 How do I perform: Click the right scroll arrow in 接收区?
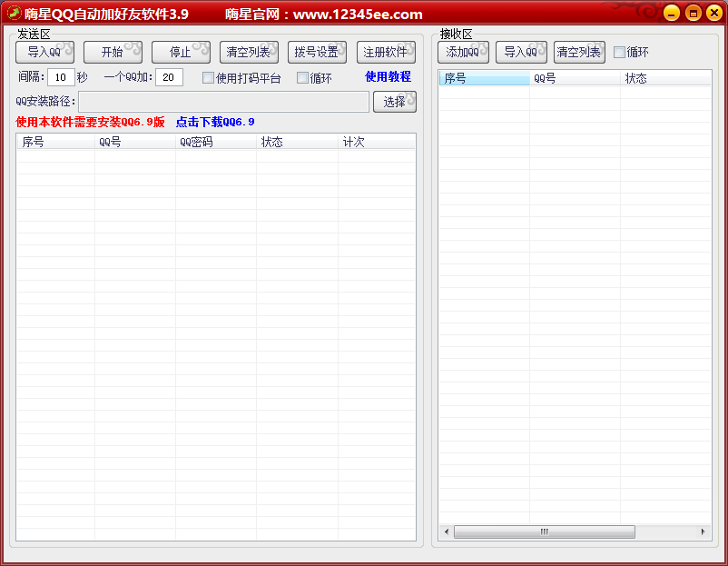[x=703, y=531]
